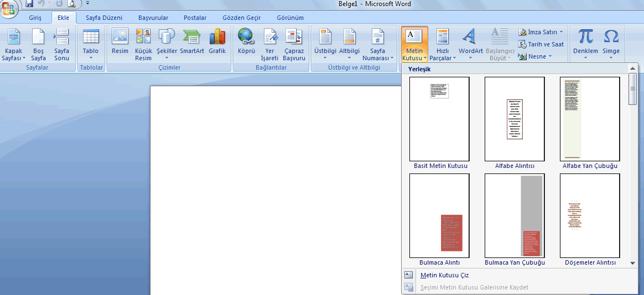The width and height of the screenshot is (644, 295).
Task: Open the Sayfa Numarası menu
Action: (x=378, y=44)
